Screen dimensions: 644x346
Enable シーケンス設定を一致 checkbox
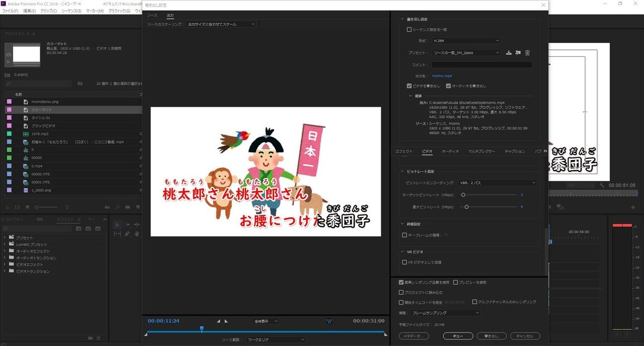(x=409, y=30)
